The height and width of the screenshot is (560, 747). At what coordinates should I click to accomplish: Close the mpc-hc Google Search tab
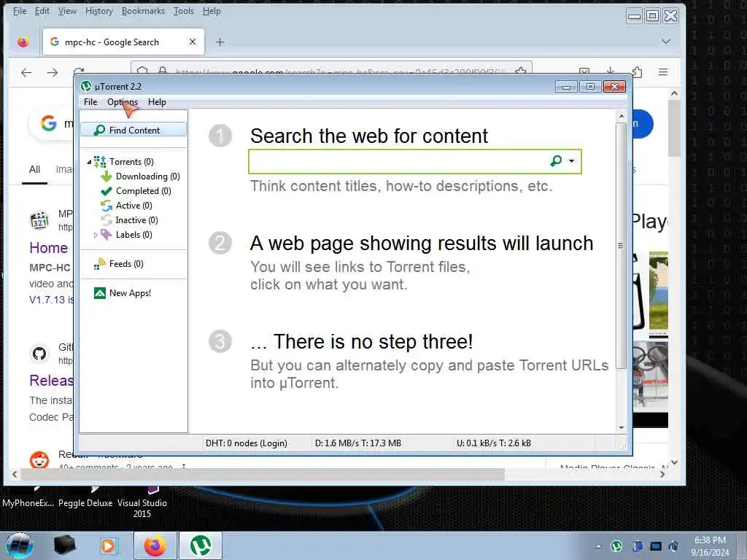(x=193, y=42)
